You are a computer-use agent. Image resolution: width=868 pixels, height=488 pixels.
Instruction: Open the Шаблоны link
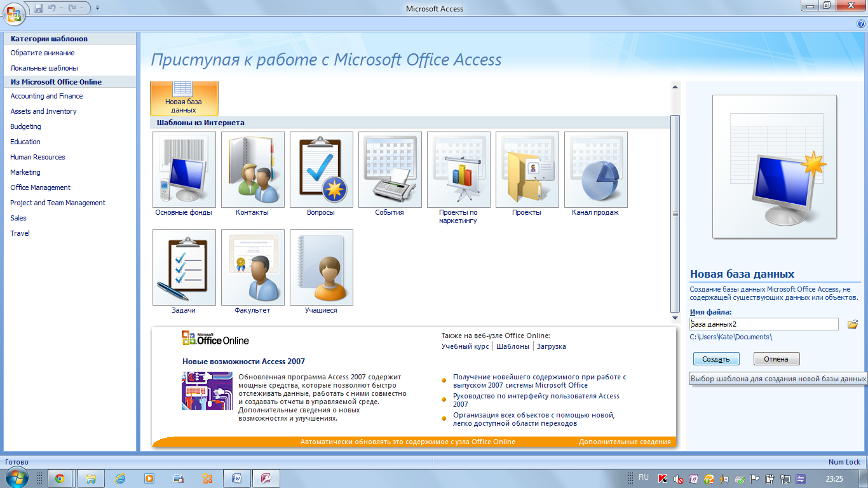tap(513, 346)
